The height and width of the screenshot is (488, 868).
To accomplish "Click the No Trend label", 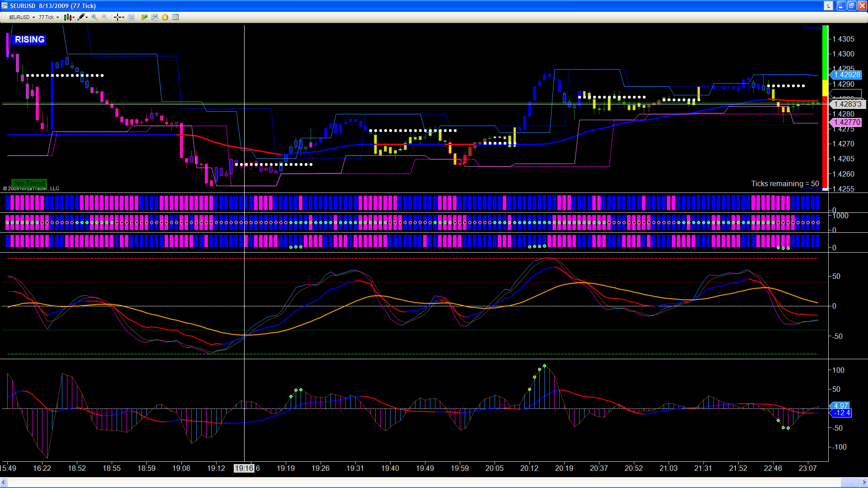I will (29, 183).
